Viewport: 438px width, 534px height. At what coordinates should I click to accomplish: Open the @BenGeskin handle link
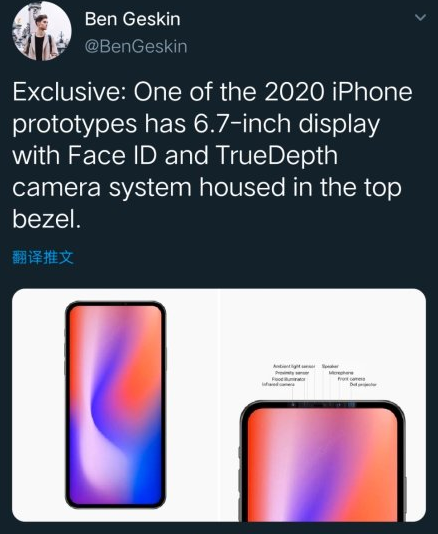pos(136,46)
